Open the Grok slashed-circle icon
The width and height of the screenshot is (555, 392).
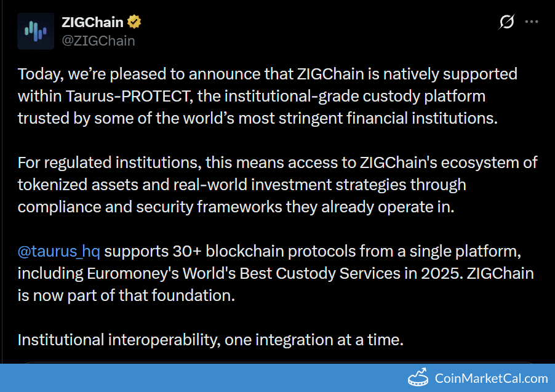point(506,22)
